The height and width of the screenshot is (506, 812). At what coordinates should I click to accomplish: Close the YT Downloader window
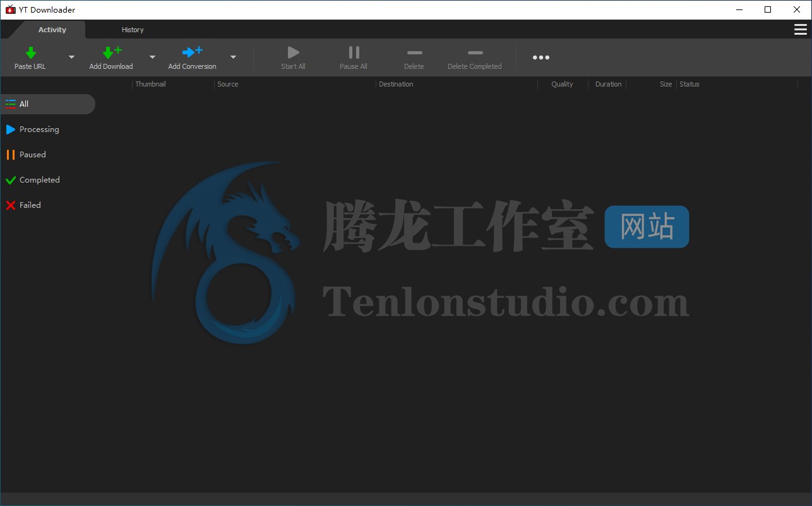(797, 9)
